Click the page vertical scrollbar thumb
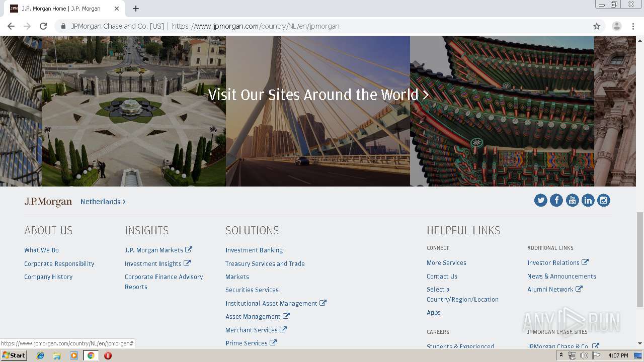644x362 pixels. [640, 259]
